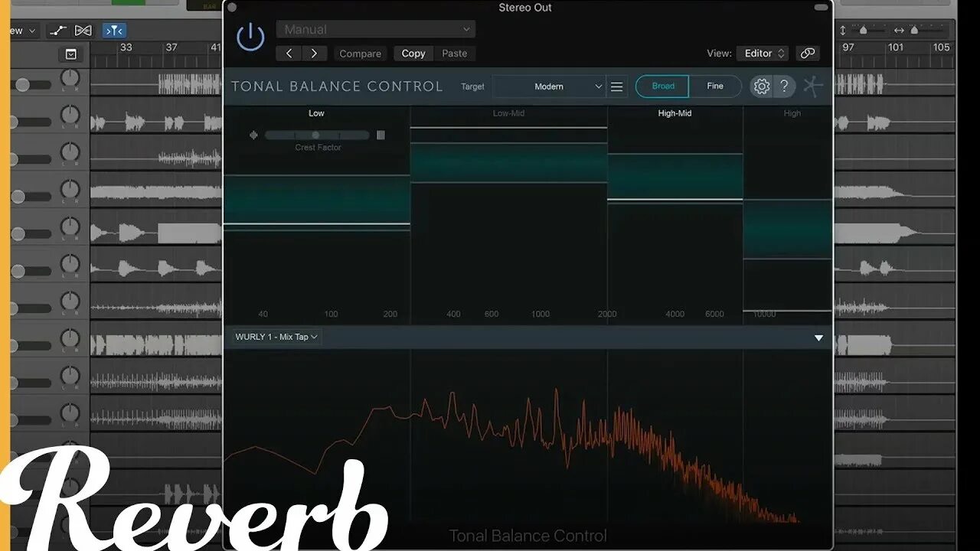Click bar 105 on the Logic ruler
Image resolution: width=980 pixels, height=551 pixels.
[x=941, y=47]
